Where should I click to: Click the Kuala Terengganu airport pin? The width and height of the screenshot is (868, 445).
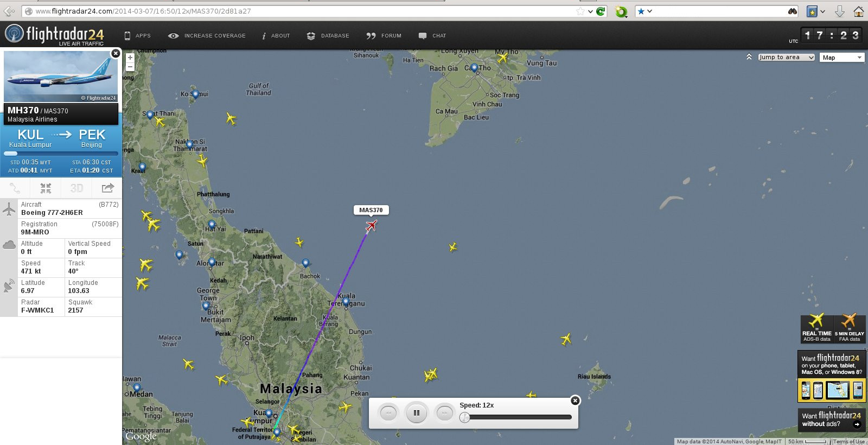[346, 301]
